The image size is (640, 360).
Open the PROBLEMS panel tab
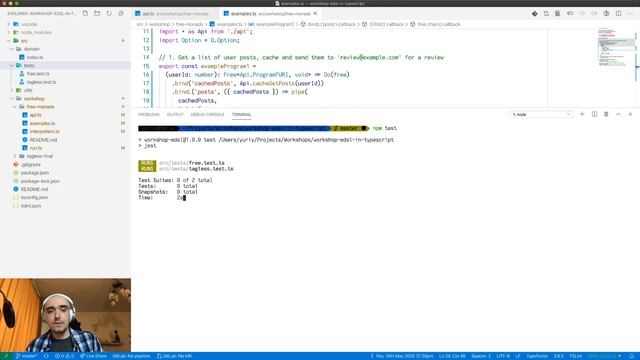click(149, 115)
